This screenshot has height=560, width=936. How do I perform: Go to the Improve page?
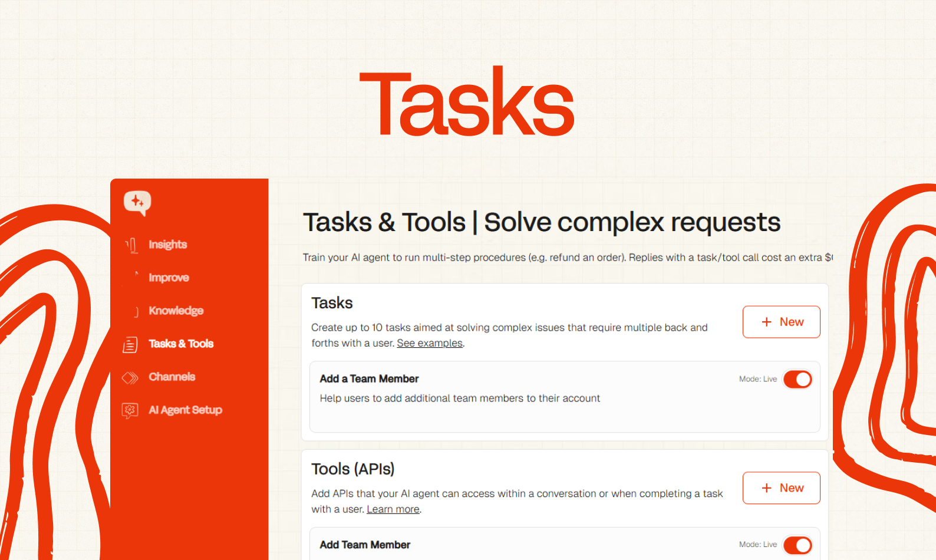[169, 278]
